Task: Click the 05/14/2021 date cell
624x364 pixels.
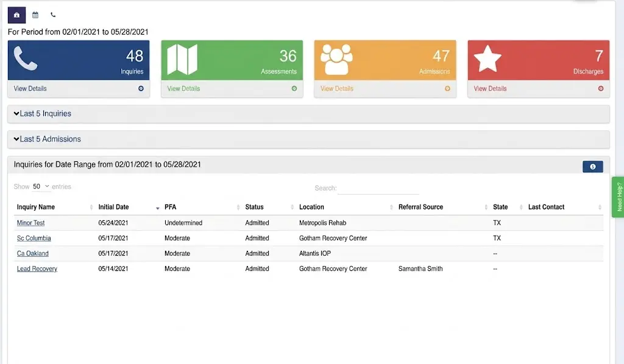Action: point(113,268)
